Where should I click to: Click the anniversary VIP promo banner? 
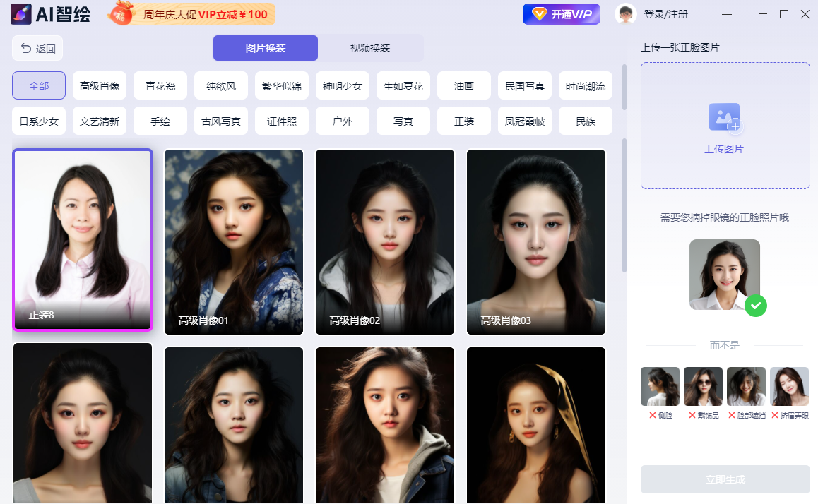point(192,14)
